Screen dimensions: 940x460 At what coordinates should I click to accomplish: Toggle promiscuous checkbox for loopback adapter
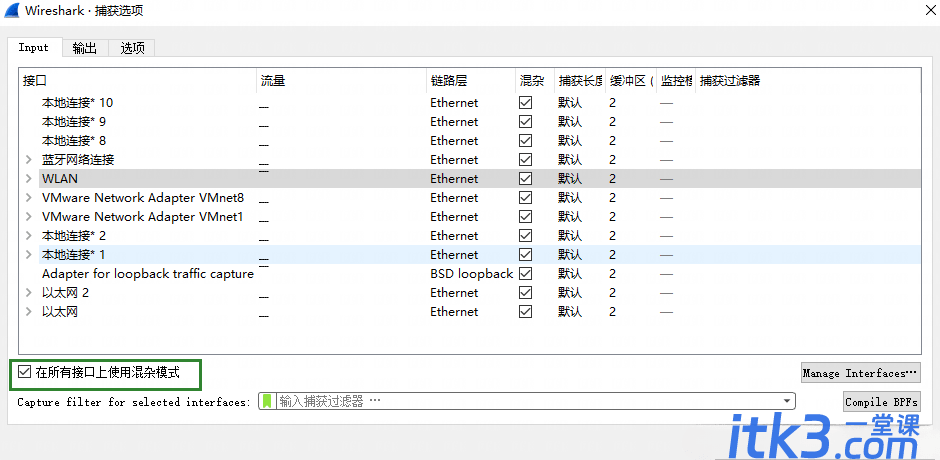pyautogui.click(x=526, y=274)
